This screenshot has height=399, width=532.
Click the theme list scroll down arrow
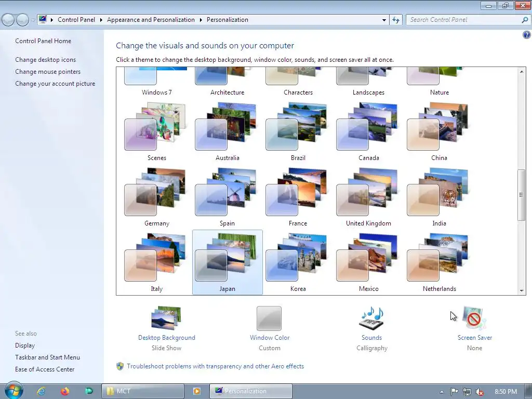pos(522,290)
